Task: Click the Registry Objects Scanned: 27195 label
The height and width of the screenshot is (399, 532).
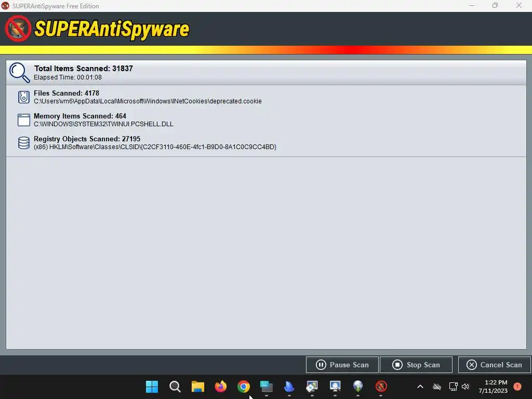Action: click(x=87, y=139)
